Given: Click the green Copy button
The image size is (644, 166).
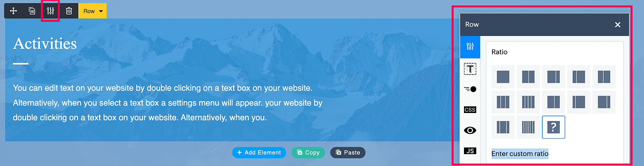Looking at the screenshot, I should (x=308, y=153).
